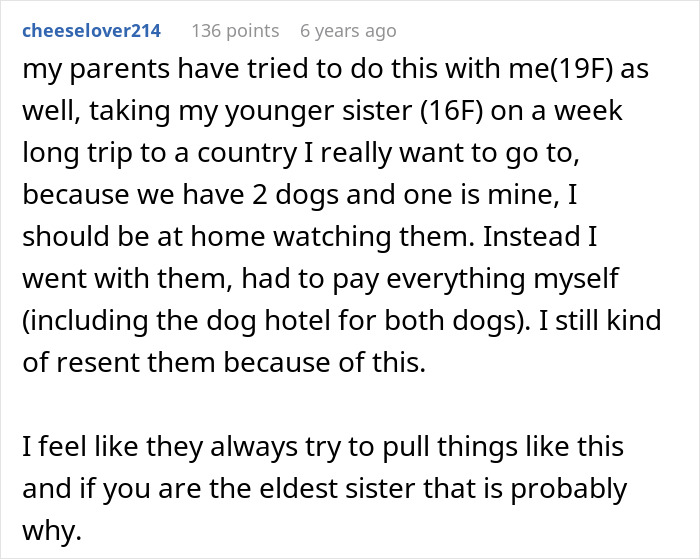Click the 6 years ago timestamp

click(x=348, y=31)
